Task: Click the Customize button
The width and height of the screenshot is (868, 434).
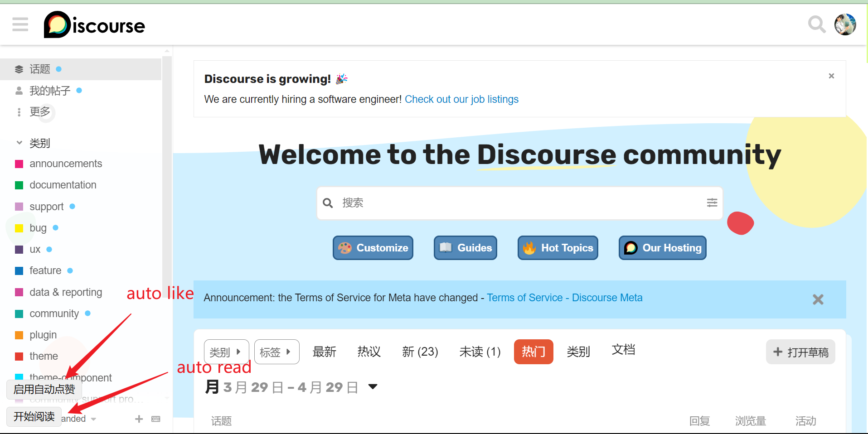Action: point(373,248)
